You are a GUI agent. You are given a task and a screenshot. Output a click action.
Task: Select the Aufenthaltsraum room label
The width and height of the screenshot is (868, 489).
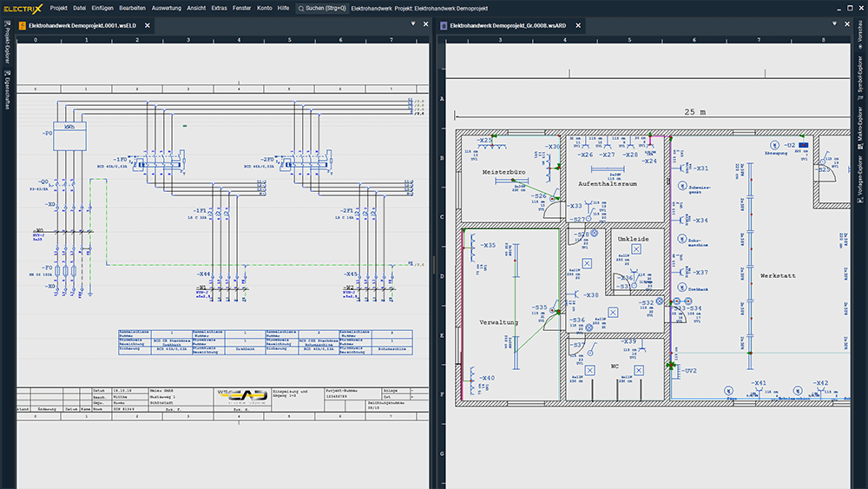pos(608,184)
